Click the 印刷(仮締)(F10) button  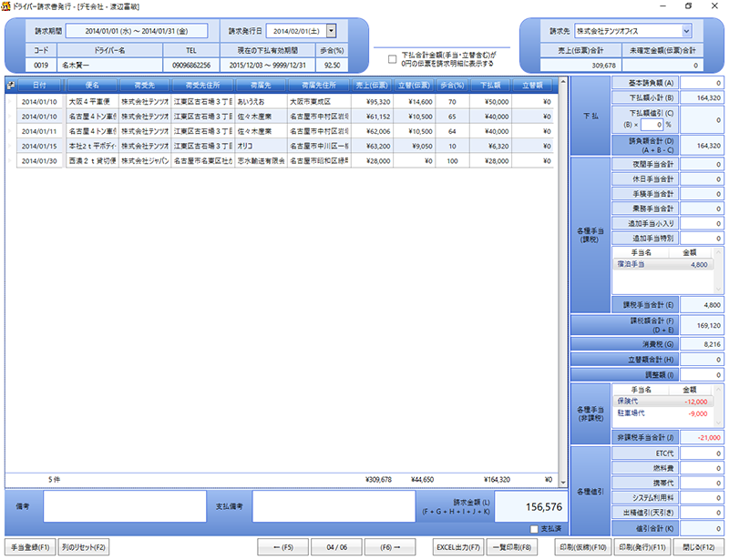pos(582,547)
